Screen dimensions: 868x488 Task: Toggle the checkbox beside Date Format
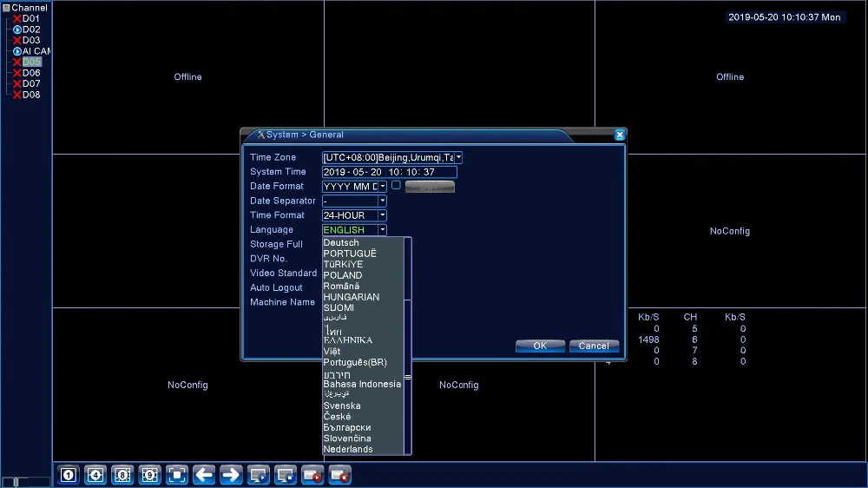396,185
